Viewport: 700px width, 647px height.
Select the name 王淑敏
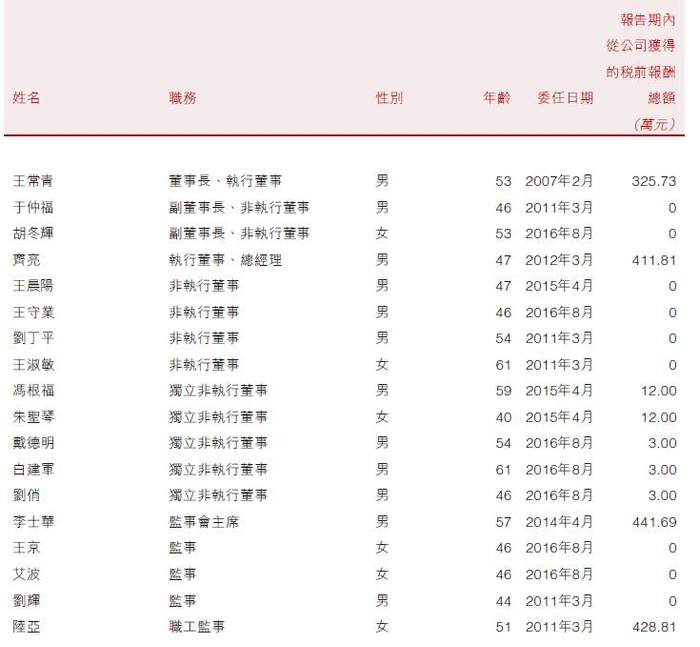33,364
